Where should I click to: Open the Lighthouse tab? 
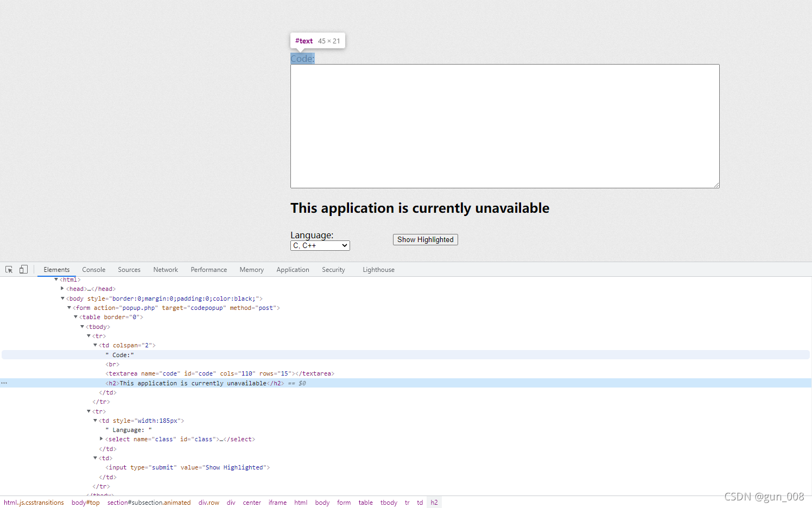coord(378,270)
